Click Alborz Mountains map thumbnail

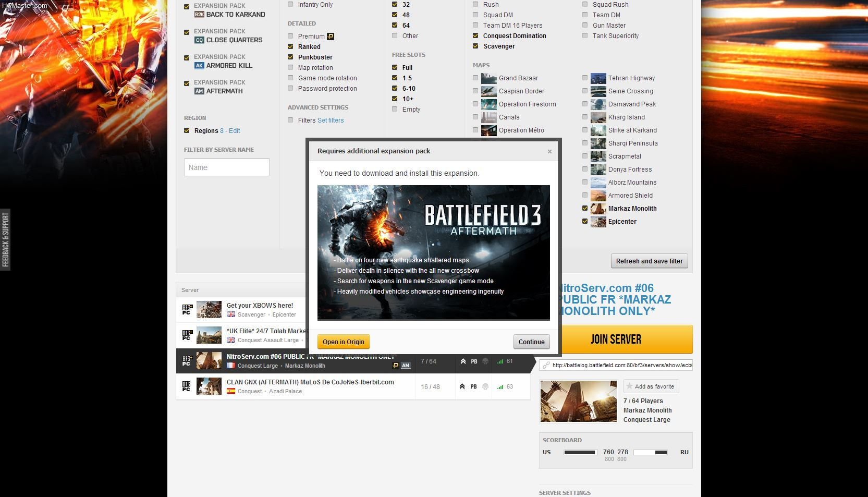click(x=598, y=183)
